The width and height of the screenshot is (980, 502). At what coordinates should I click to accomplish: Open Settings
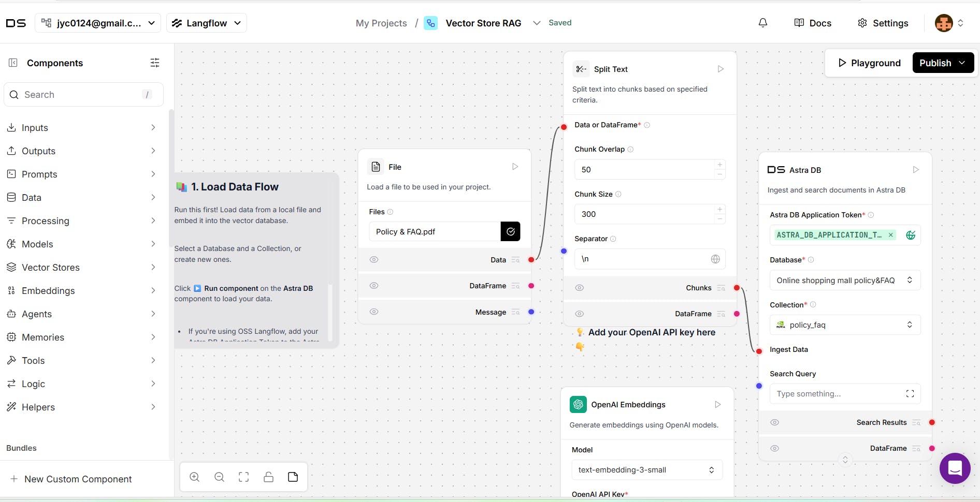(883, 23)
